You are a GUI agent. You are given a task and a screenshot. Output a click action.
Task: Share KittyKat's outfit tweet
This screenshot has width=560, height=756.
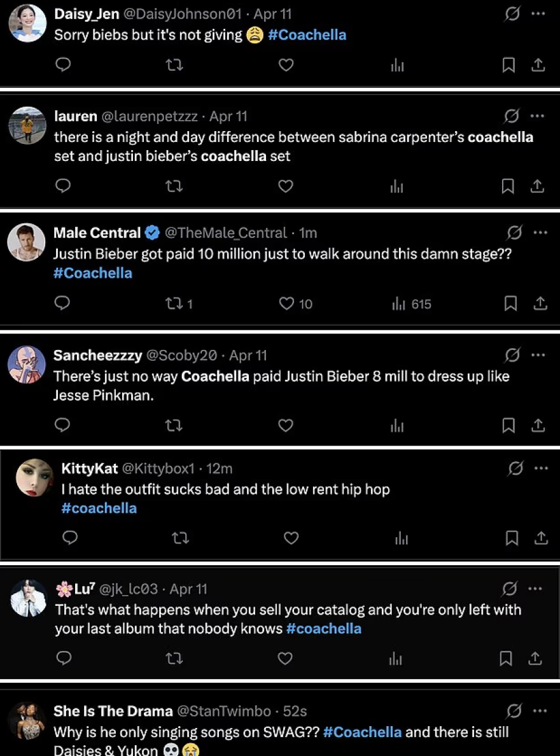coord(541,538)
